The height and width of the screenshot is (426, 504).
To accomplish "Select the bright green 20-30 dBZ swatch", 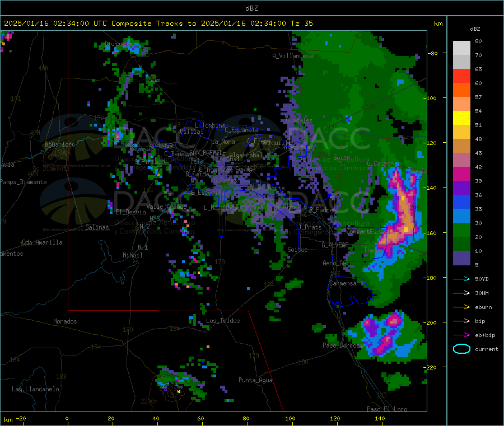I will click(x=461, y=230).
